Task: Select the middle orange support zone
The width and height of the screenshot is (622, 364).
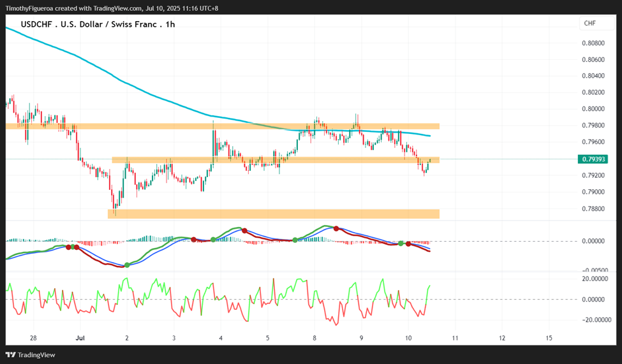Action: pyautogui.click(x=276, y=160)
